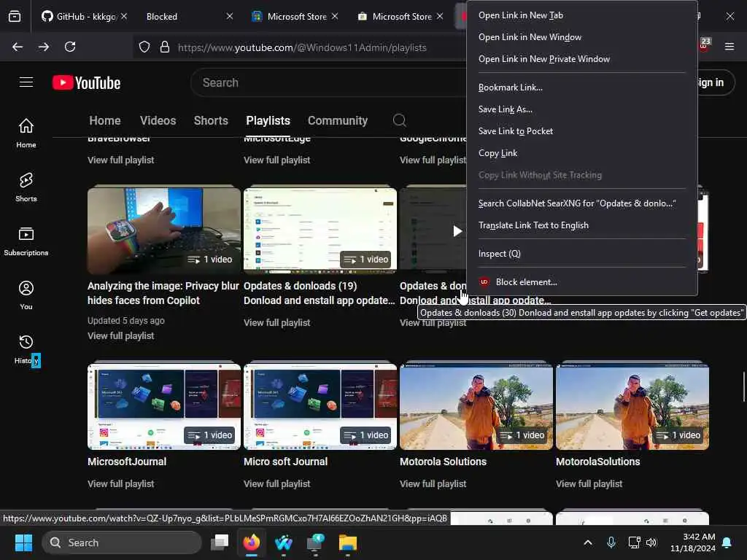The height and width of the screenshot is (560, 747).
Task: View full playlist under MicrosoftJournal
Action: click(121, 484)
